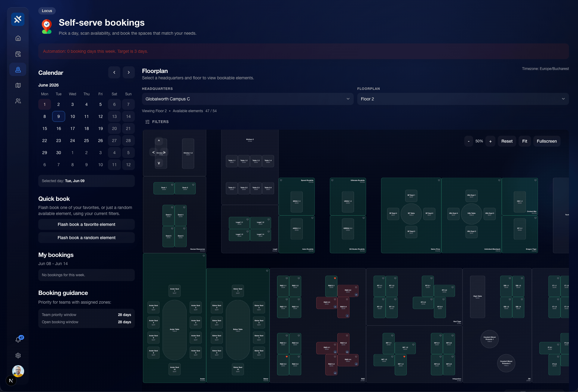Zoom out the floorplan with minus
Image resolution: width=578 pixels, height=392 pixels.
[469, 141]
